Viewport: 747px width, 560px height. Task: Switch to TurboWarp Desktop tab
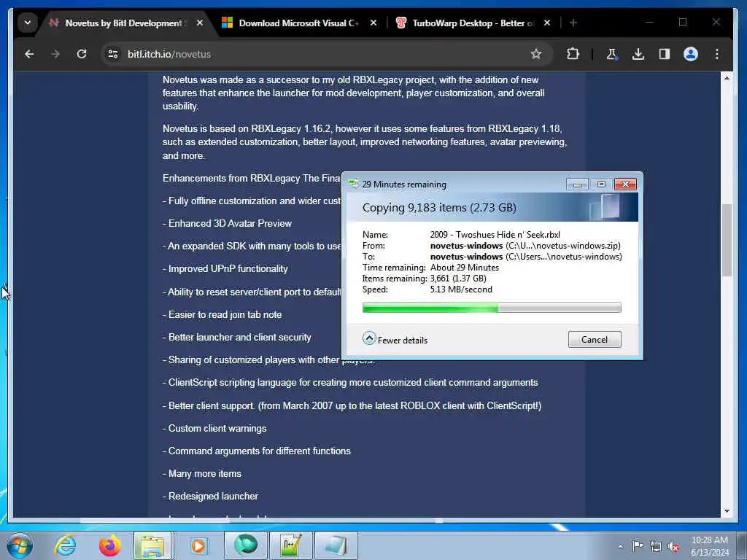472,23
